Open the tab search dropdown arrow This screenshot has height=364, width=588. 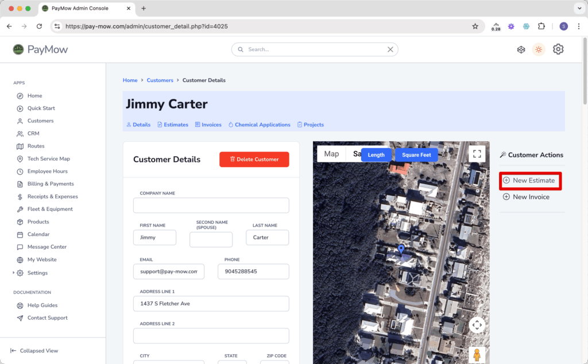click(579, 8)
